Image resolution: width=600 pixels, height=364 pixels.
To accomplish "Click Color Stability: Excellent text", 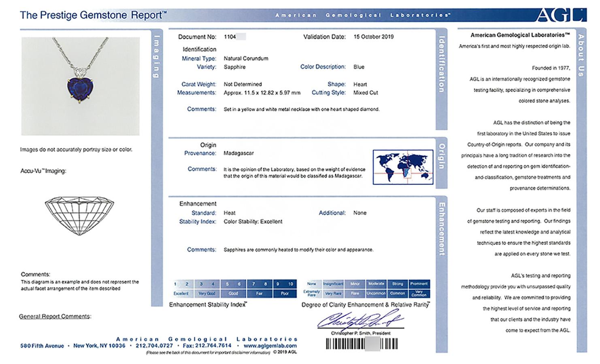I will pyautogui.click(x=253, y=222).
